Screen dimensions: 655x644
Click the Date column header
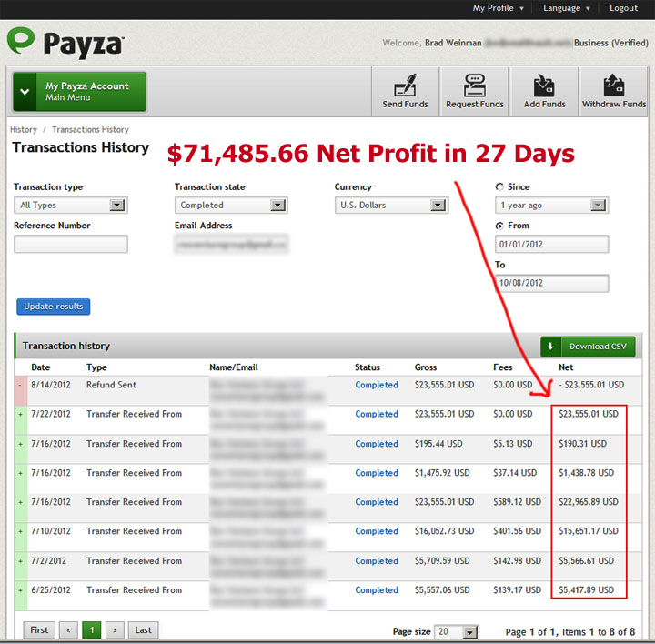pos(41,367)
